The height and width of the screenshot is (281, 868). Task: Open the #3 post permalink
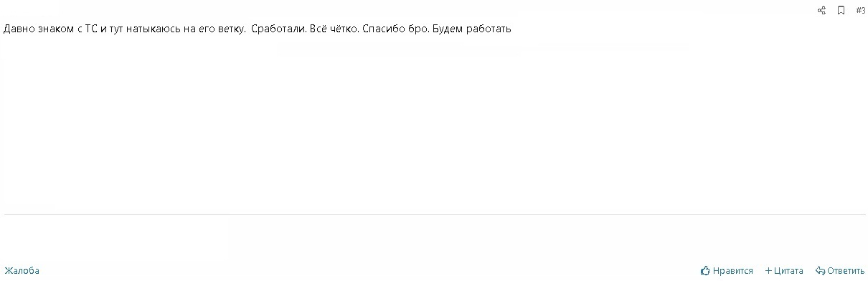pos(861,11)
